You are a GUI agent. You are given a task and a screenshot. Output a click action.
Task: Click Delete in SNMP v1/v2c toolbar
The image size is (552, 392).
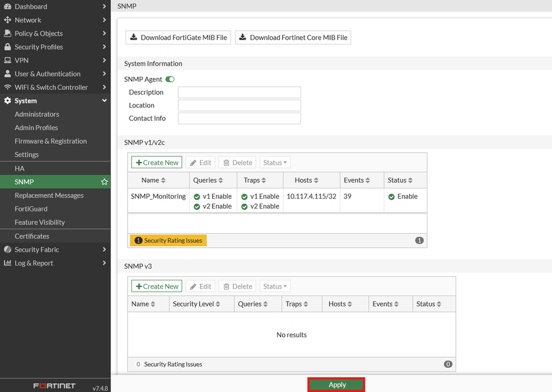(238, 162)
